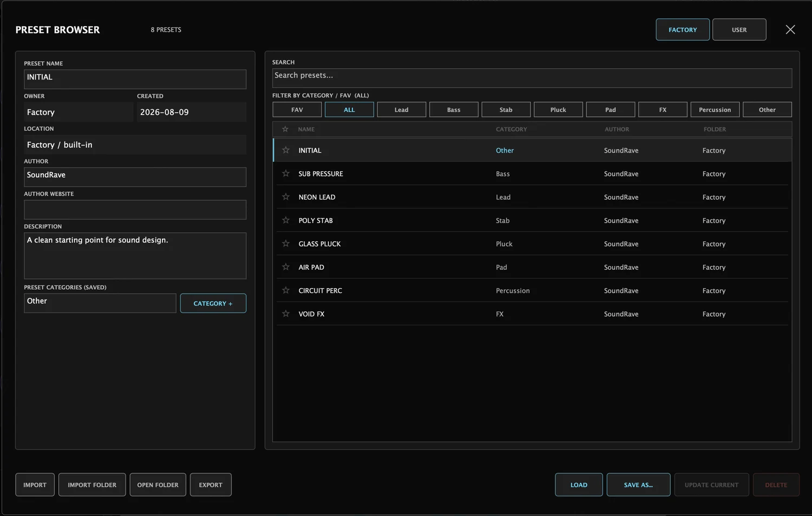
Task: Sort list by FOLDER column header
Action: [715, 129]
